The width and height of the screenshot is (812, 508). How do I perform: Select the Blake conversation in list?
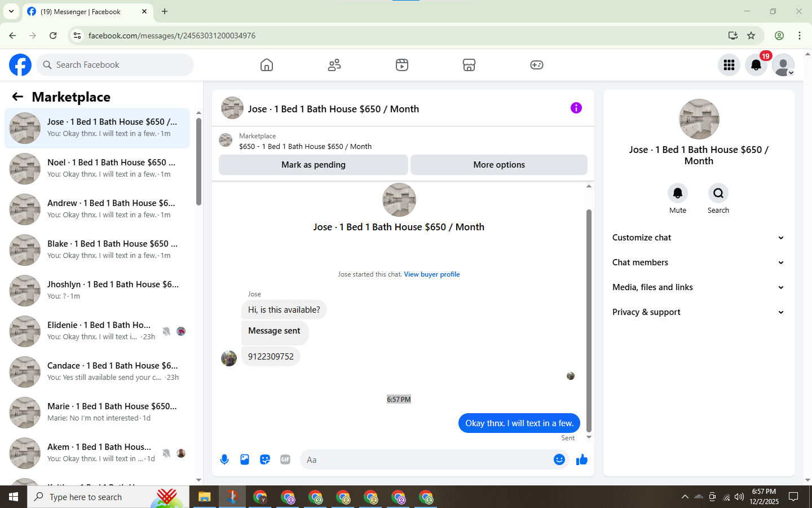point(97,250)
